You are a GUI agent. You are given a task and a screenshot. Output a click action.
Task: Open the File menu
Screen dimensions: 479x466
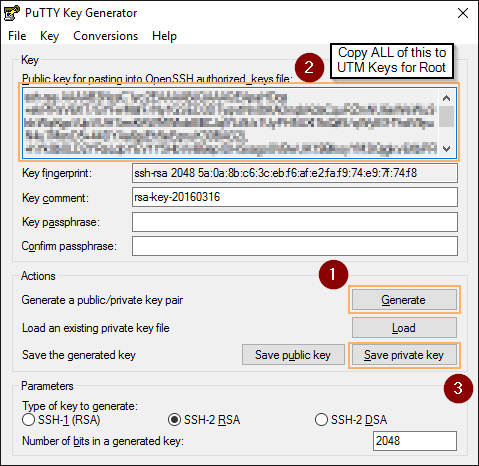tap(17, 36)
